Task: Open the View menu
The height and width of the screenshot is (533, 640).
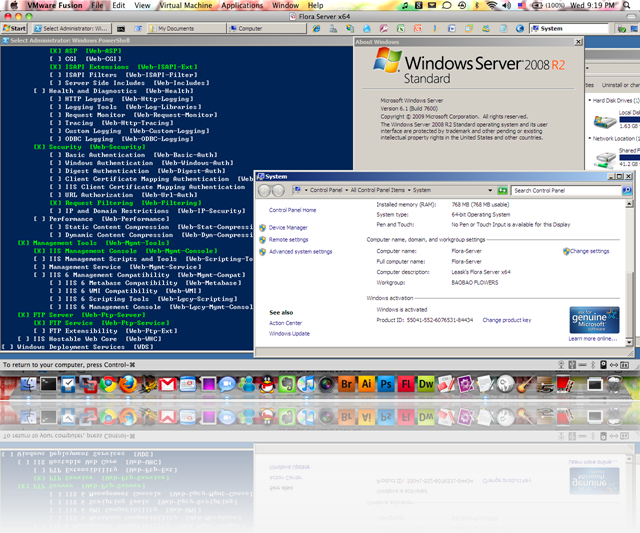Action: (142, 5)
